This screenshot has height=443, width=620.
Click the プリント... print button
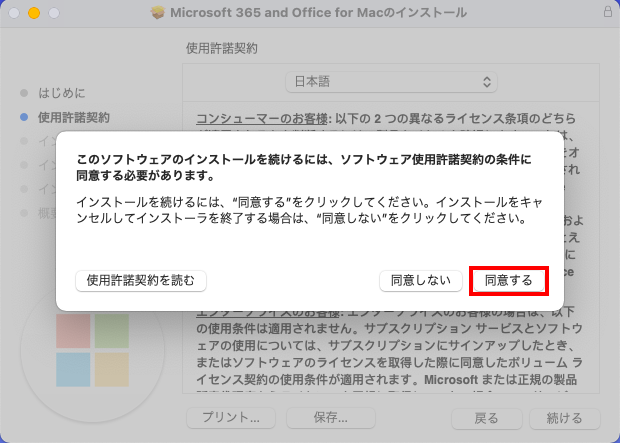click(x=231, y=418)
